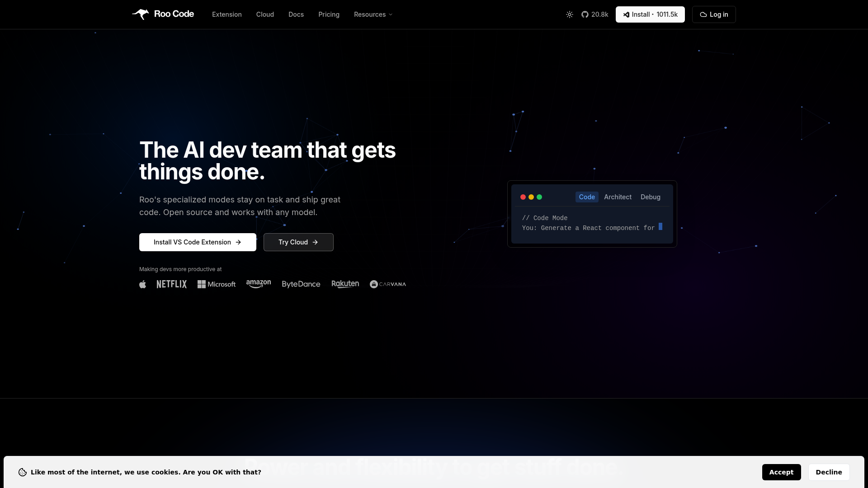Expand the Resources dropdown menu
This screenshot has width=868, height=488.
(x=373, y=14)
